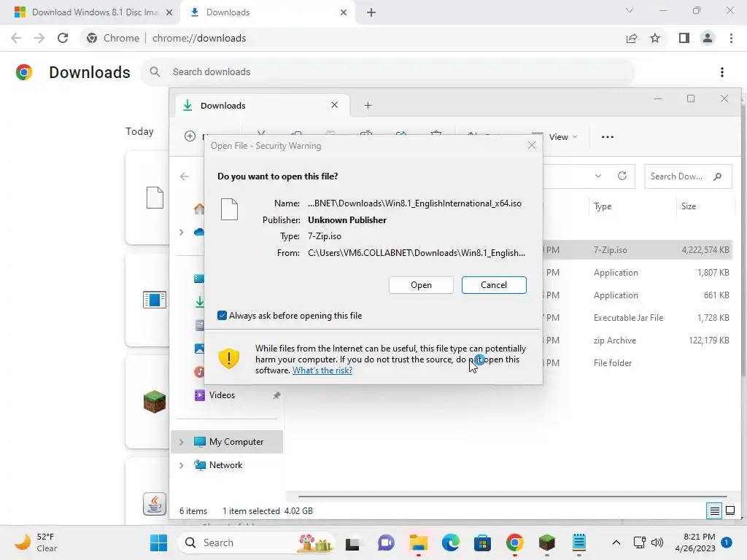Click the Search Downloads box in Explorer
Viewport: 747px width, 560px height.
click(687, 176)
